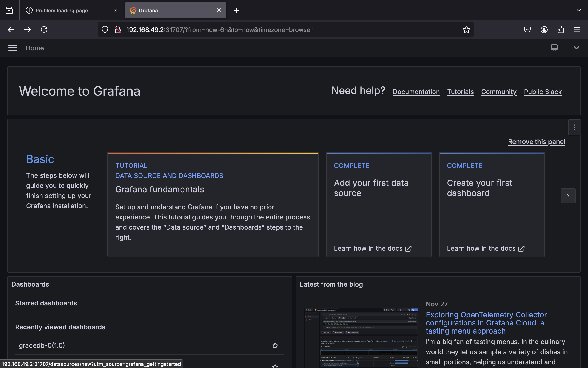Click Remove this panel
Screen dimensions: 588x368
[x=537, y=142]
